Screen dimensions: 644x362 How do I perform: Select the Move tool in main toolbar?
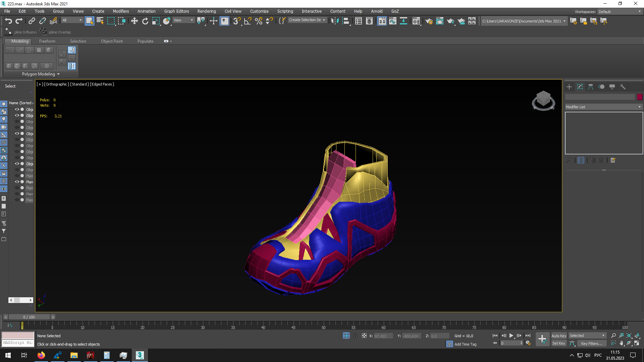(134, 21)
